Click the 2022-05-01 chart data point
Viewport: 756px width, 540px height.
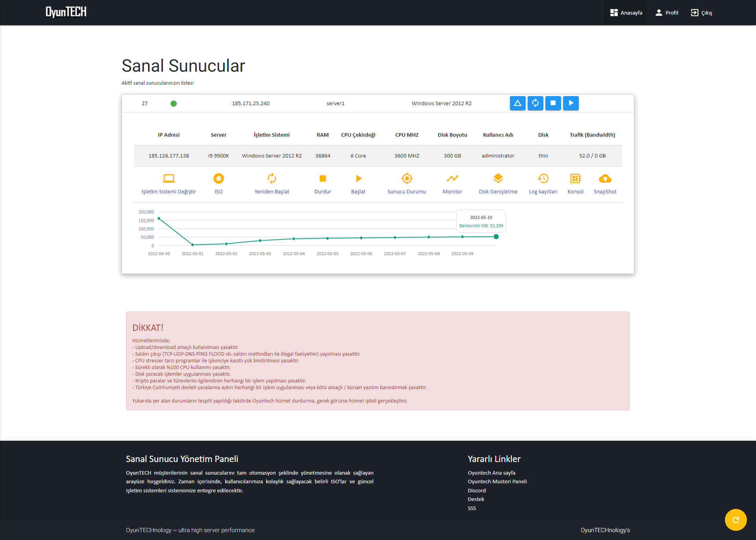(x=193, y=245)
